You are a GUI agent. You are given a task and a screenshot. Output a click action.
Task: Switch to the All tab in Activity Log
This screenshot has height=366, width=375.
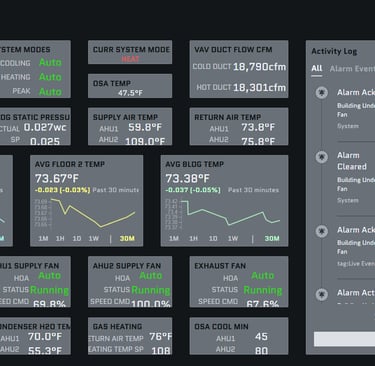[317, 69]
